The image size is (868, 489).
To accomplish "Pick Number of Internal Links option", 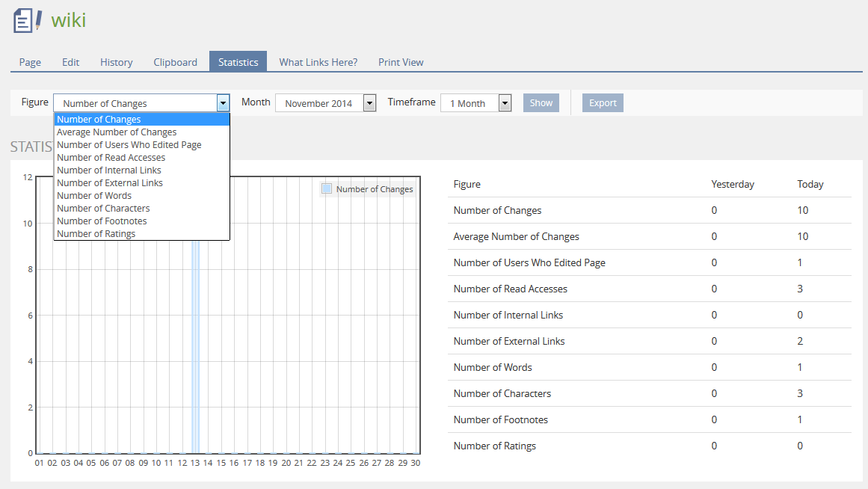I will tap(108, 170).
